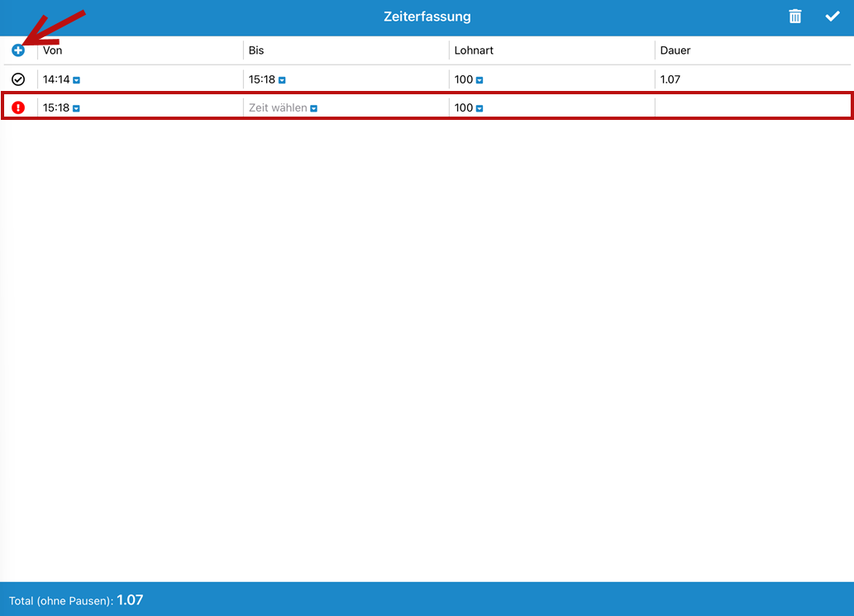Viewport: 854px width, 616px height.
Task: Click the checkmark status icon of 14:14 row
Action: [18, 79]
